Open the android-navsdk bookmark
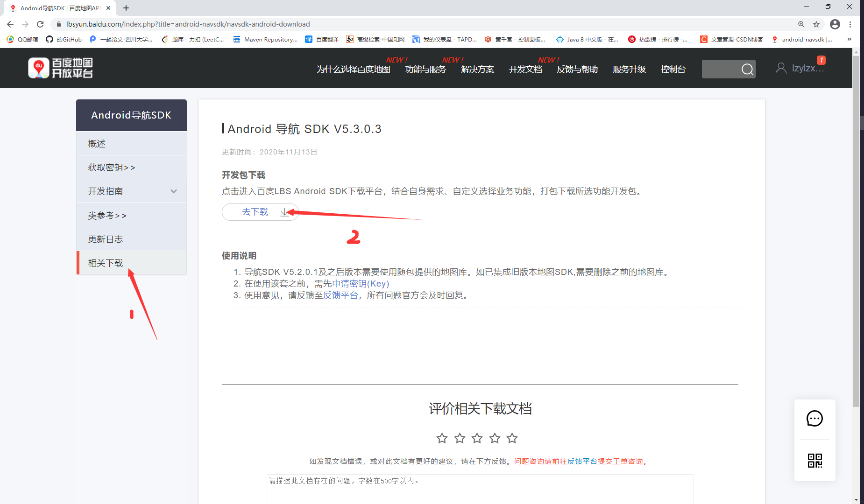Viewport: 864px width, 504px height. coord(802,39)
